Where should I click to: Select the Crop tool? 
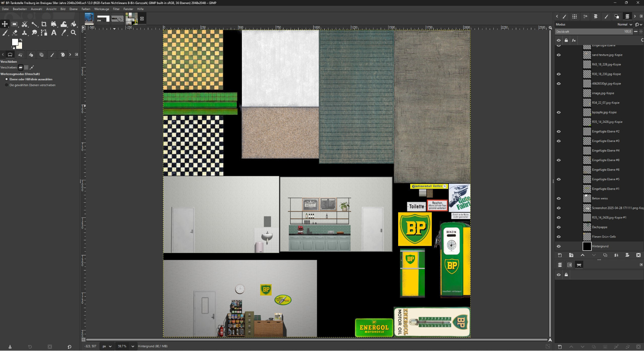pos(44,24)
